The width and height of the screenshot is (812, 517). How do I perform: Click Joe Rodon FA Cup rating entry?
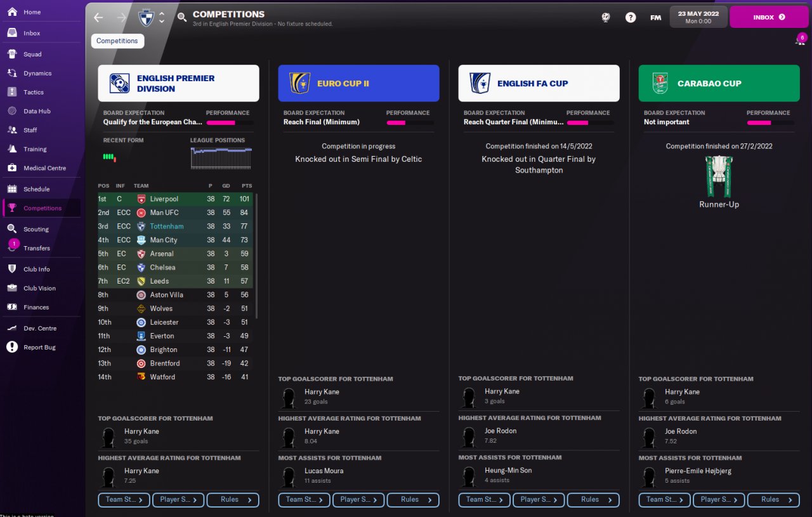(539, 436)
